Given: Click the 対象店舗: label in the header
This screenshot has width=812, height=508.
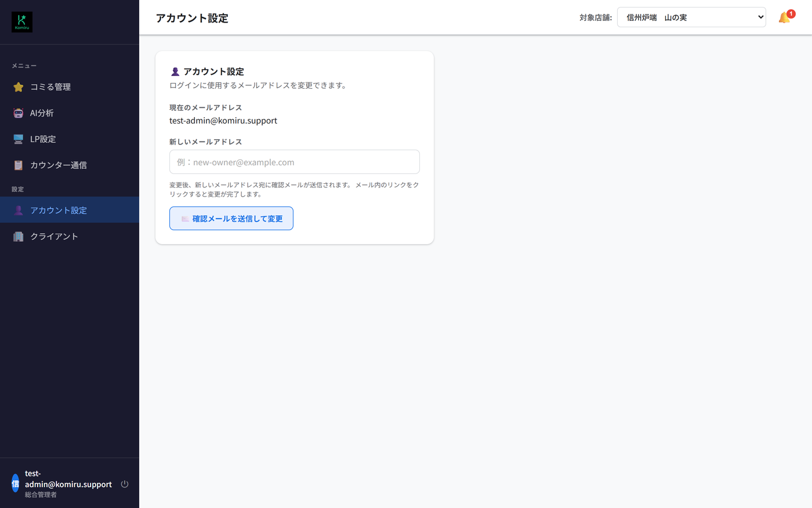Looking at the screenshot, I should click(596, 18).
